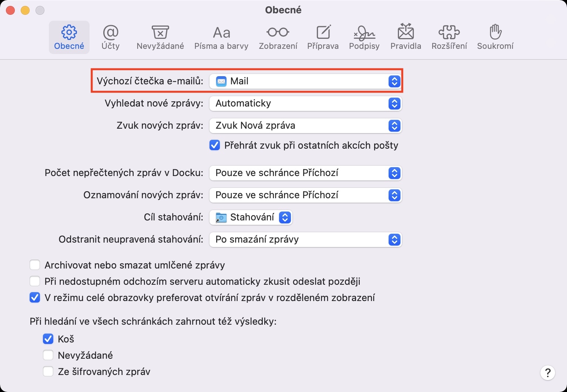Screen dimensions: 567x392
Task: Open Podpisy signatures pane
Action: [x=364, y=37]
